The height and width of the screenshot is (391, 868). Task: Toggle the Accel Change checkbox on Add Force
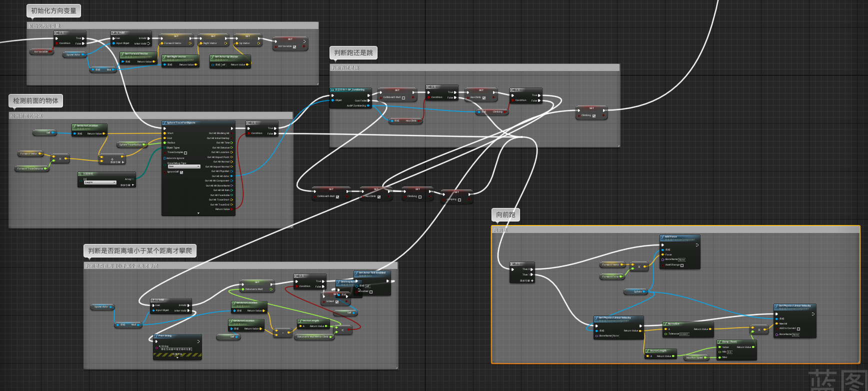point(682,265)
